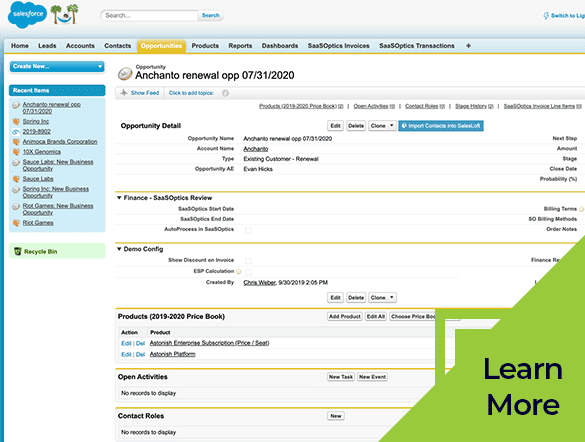Click the Recycle Bin icon
585x442 pixels.
[x=18, y=251]
